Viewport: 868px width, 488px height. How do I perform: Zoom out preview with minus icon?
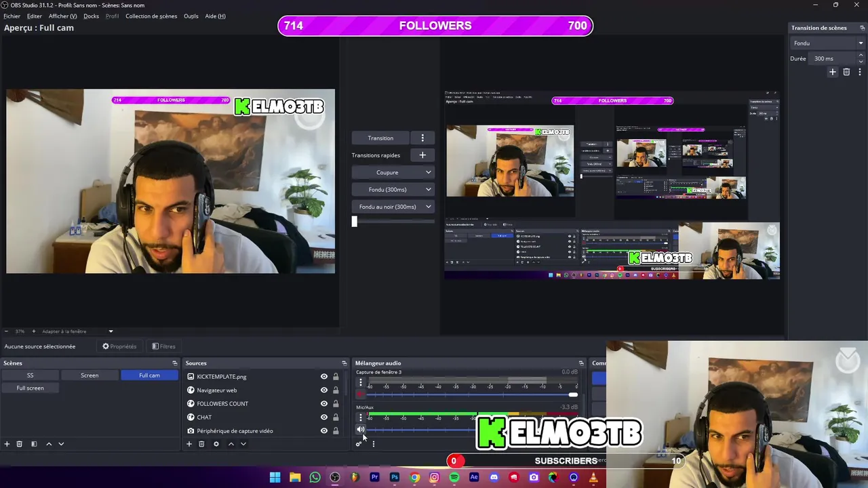[6, 331]
